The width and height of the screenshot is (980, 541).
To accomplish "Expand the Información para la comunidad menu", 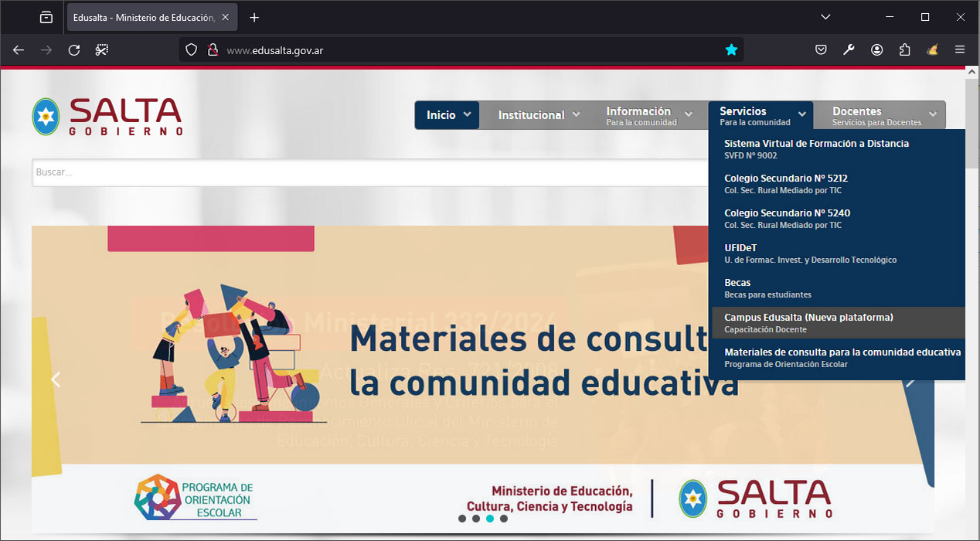I will (x=650, y=115).
